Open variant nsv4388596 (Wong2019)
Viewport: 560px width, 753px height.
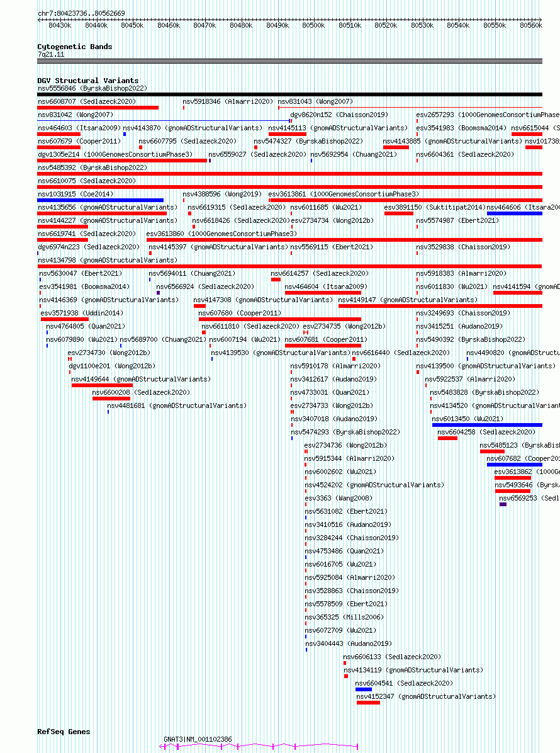coord(222,194)
